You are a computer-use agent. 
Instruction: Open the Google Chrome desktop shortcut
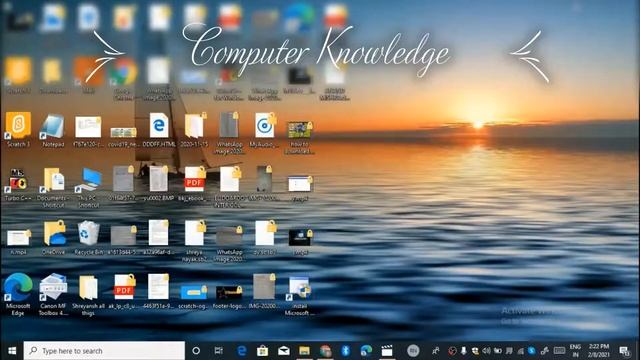pos(123,80)
